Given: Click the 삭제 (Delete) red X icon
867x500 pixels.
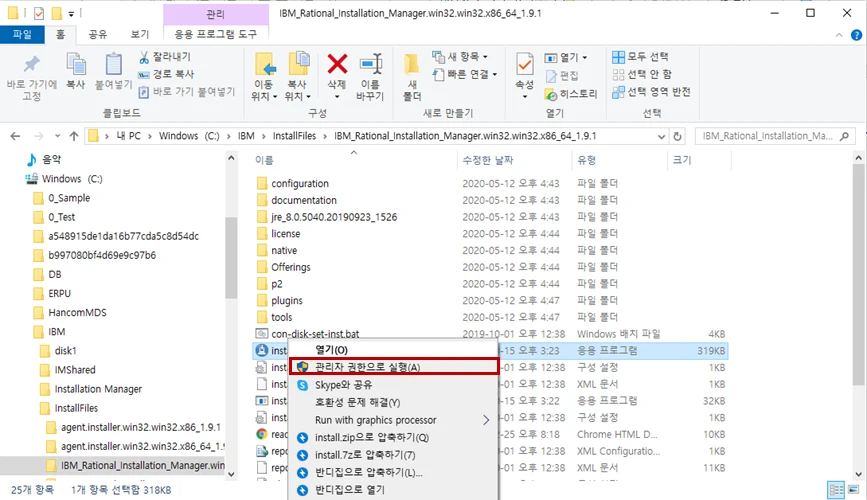Looking at the screenshot, I should (337, 67).
